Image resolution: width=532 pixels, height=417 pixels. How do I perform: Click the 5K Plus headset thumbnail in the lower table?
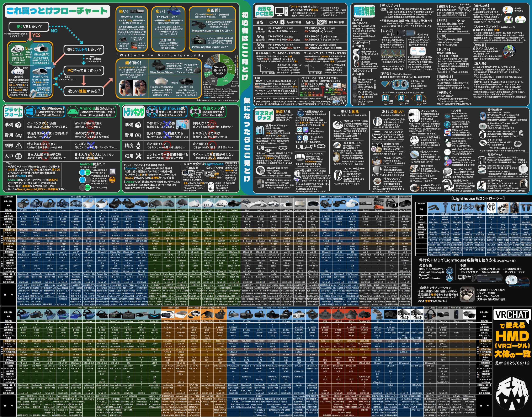(23, 315)
